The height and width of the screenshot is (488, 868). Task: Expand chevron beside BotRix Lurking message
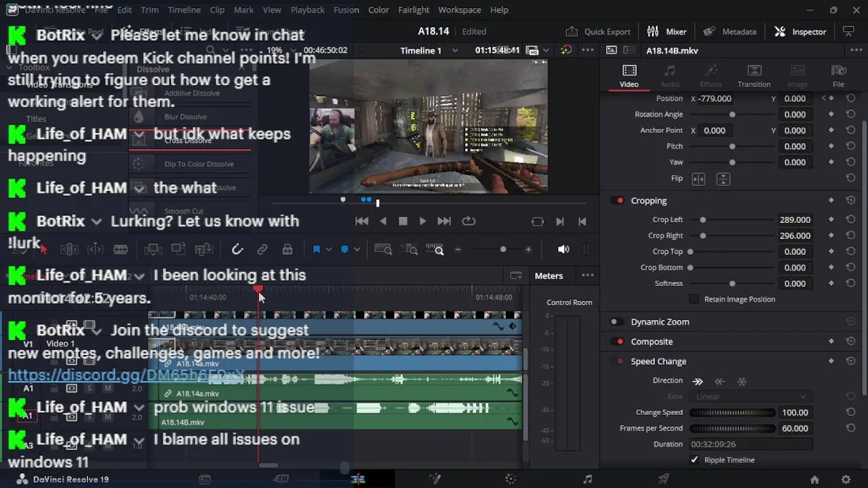click(96, 222)
